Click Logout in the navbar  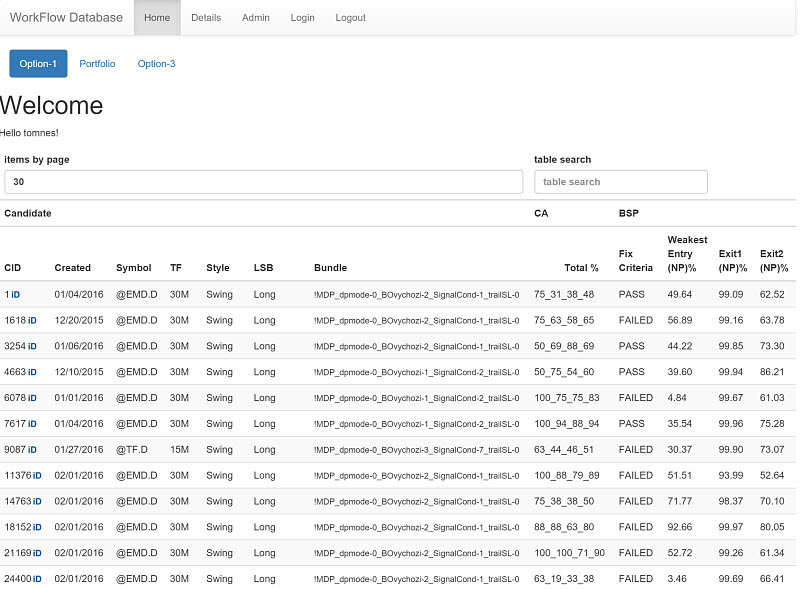350,18
